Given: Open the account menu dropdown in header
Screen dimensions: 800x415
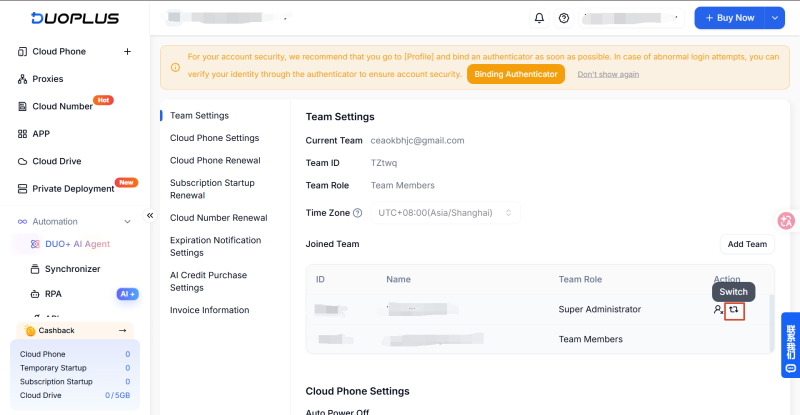Looking at the screenshot, I should (x=631, y=18).
